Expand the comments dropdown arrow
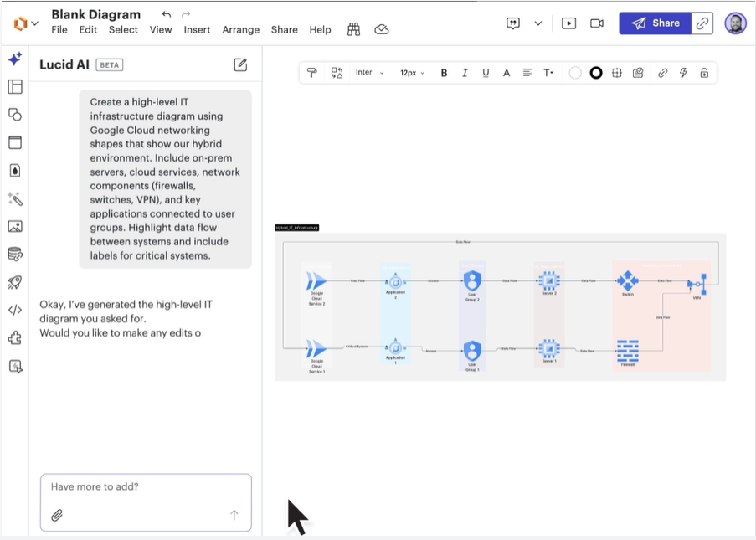This screenshot has width=756, height=540. click(537, 23)
